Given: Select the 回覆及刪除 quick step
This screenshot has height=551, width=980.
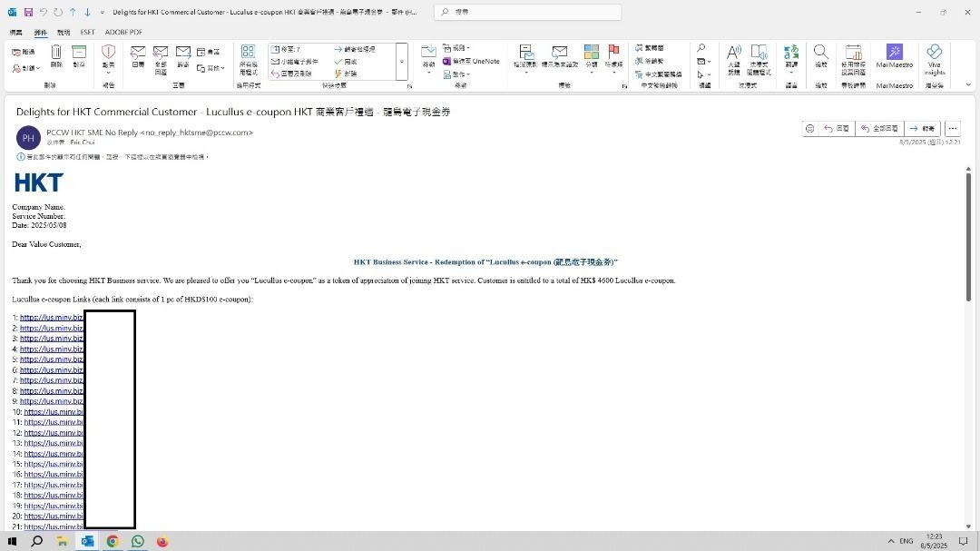Looking at the screenshot, I should pyautogui.click(x=291, y=74).
